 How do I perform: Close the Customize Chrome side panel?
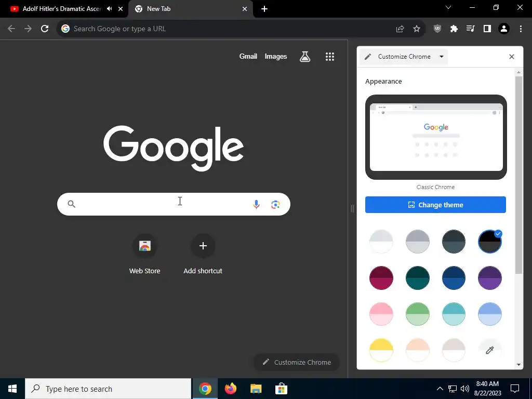click(x=512, y=57)
